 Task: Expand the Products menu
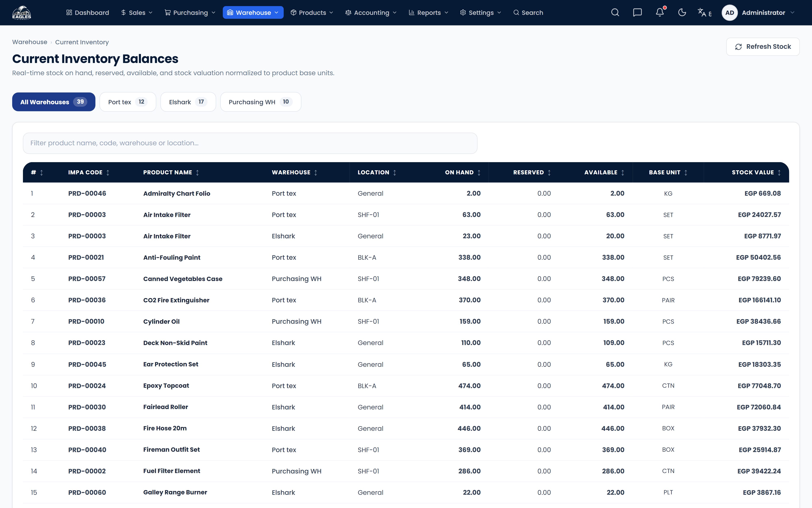point(312,13)
